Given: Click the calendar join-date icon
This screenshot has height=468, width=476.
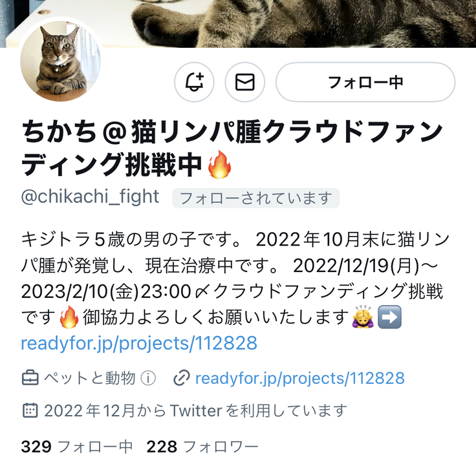Looking at the screenshot, I should pyautogui.click(x=30, y=410).
